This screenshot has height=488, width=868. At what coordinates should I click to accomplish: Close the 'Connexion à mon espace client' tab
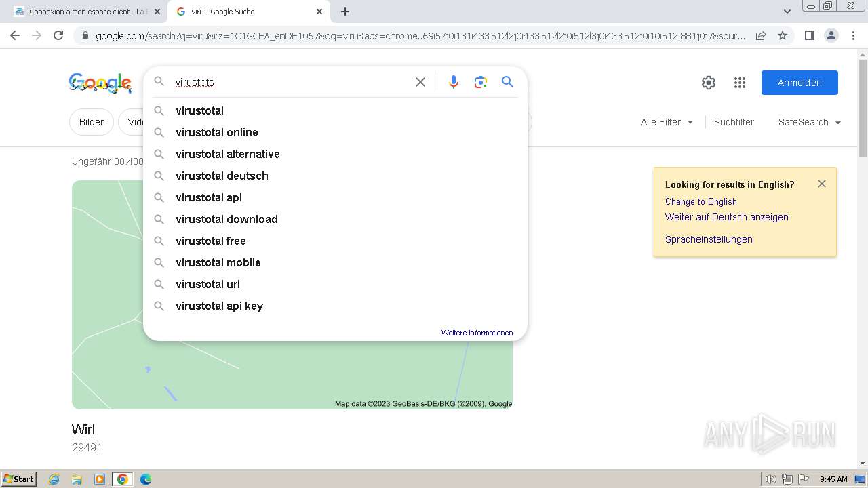157,12
